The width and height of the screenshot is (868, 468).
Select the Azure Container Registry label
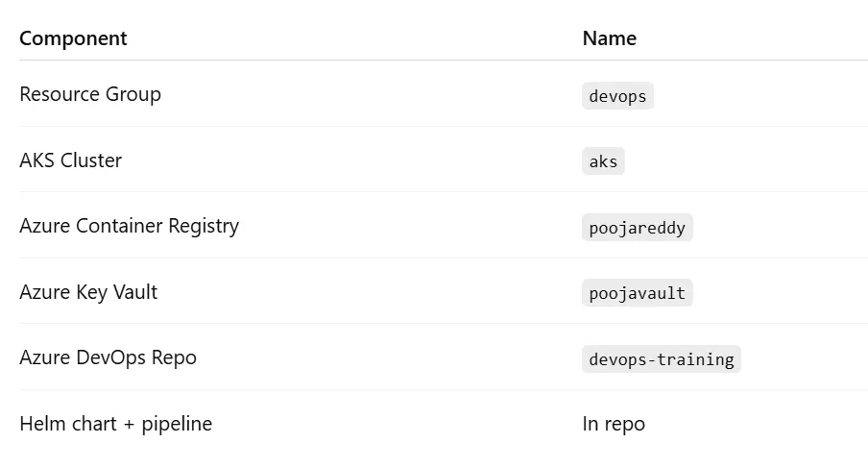point(129,226)
